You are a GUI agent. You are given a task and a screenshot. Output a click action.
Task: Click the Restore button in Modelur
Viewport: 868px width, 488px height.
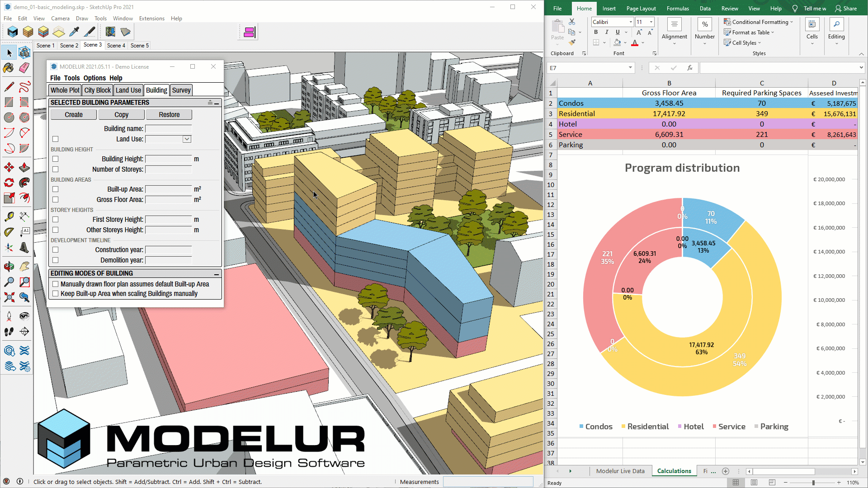tap(169, 115)
